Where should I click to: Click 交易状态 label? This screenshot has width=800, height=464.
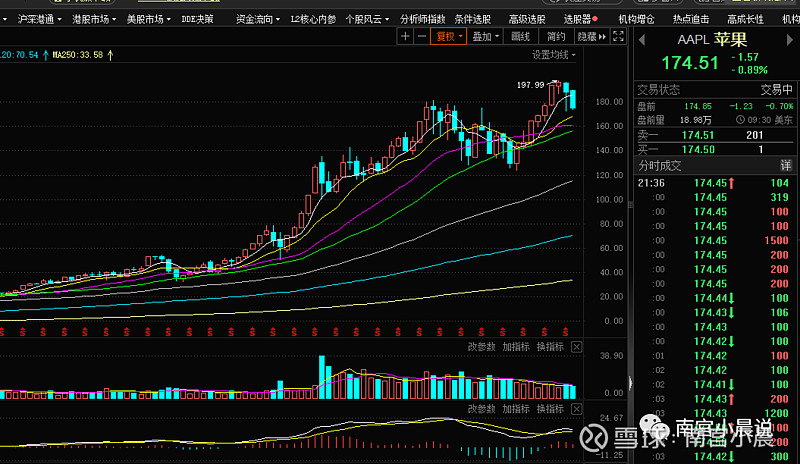[x=658, y=90]
